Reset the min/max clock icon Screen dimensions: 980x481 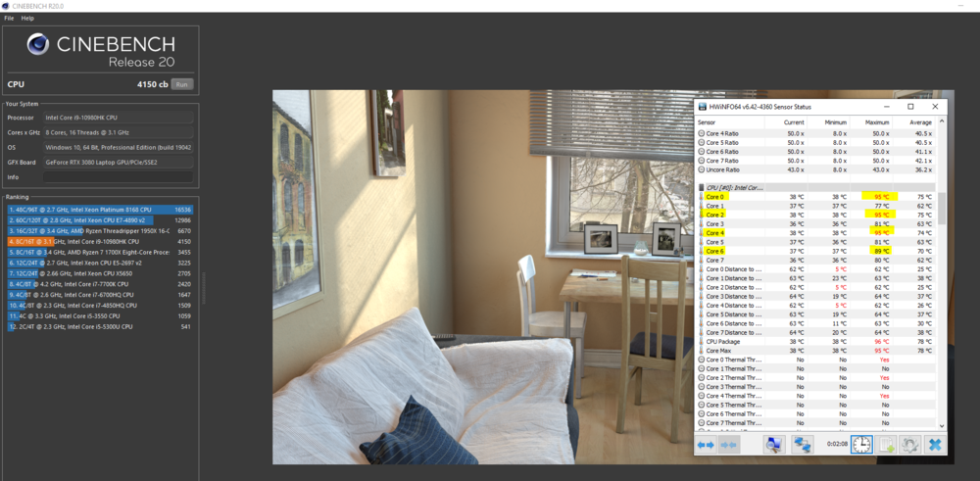[861, 445]
